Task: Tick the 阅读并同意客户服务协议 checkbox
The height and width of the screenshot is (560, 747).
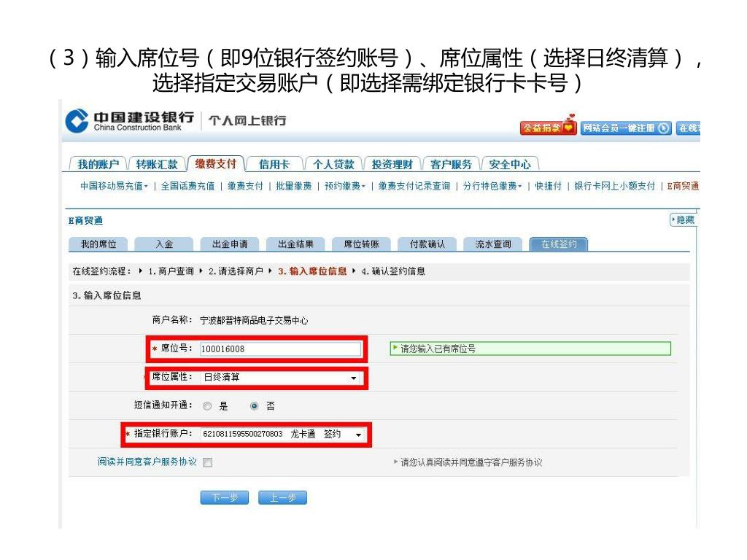Action: pyautogui.click(x=208, y=462)
